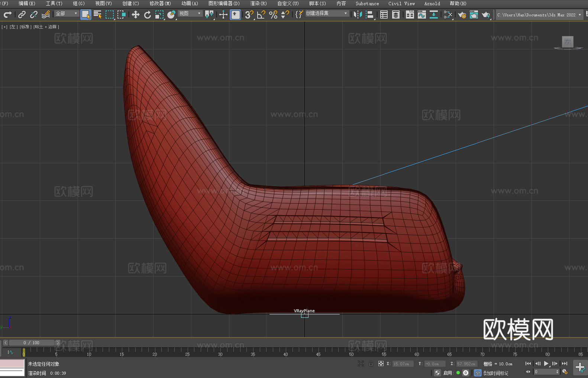Click the Redo arrow icon
This screenshot has height=378, width=588.
pyautogui.click(x=7, y=14)
